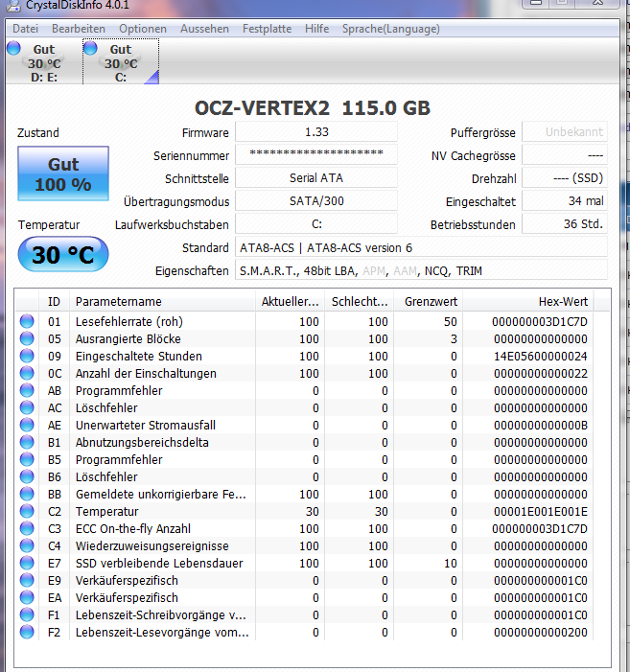The width and height of the screenshot is (630, 672).
Task: Click the status icon for row B6 Löschfehler
Action: pyautogui.click(x=27, y=476)
